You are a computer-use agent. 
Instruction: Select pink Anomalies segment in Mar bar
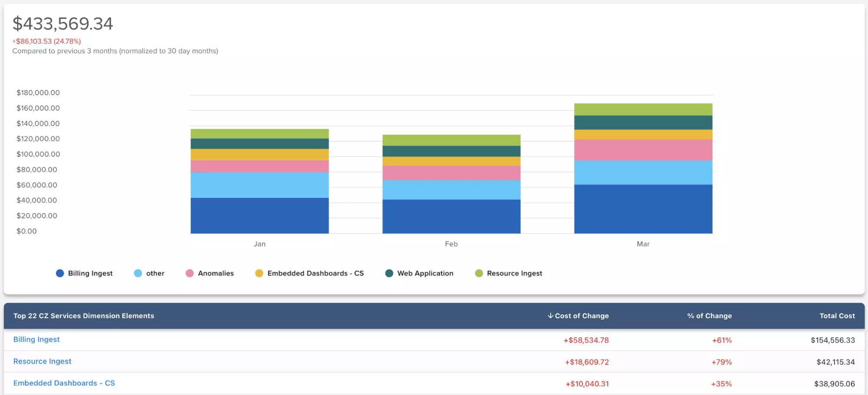[x=643, y=150]
